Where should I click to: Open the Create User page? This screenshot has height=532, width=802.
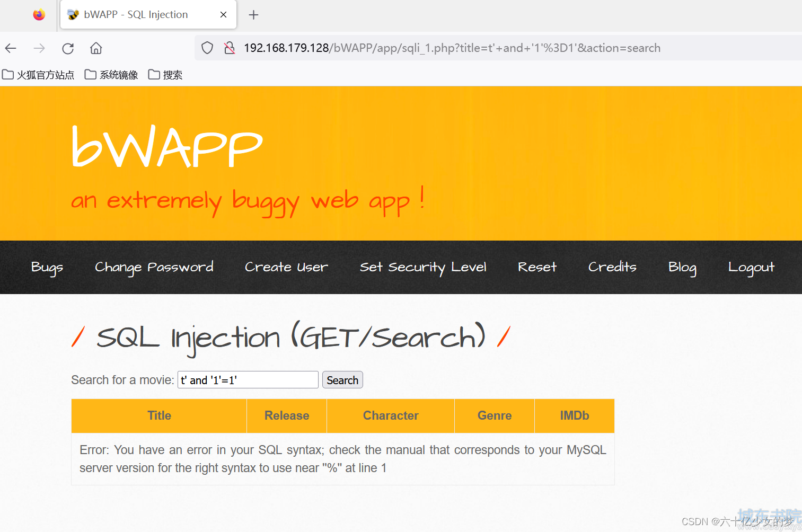(x=286, y=267)
